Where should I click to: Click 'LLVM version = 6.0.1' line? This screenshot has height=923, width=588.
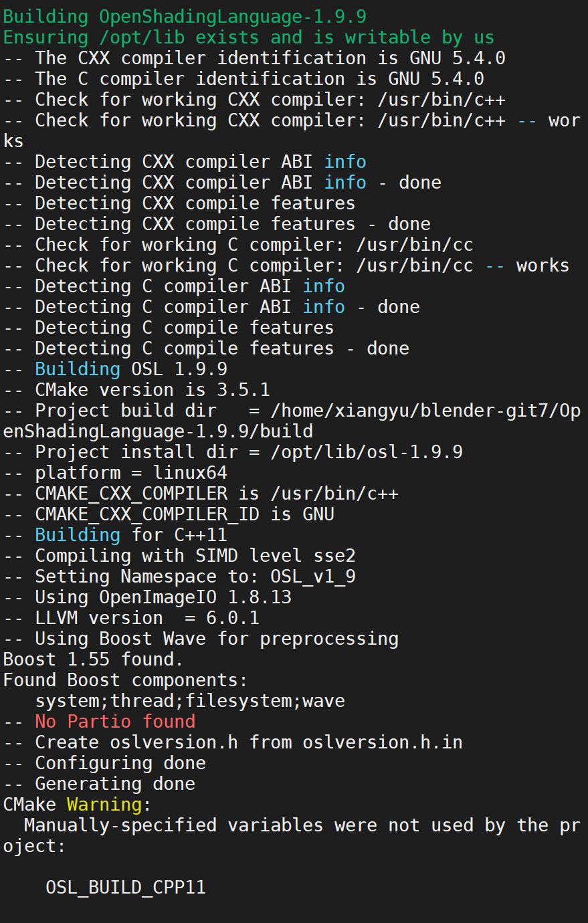click(x=131, y=618)
